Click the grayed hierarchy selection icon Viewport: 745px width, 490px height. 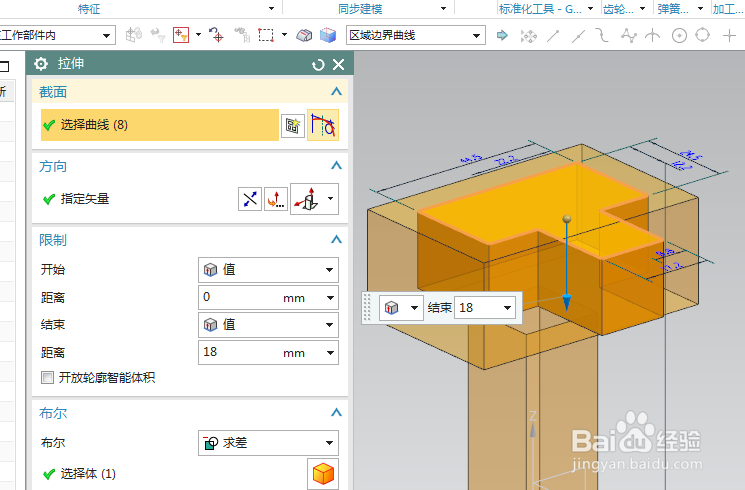(x=242, y=35)
